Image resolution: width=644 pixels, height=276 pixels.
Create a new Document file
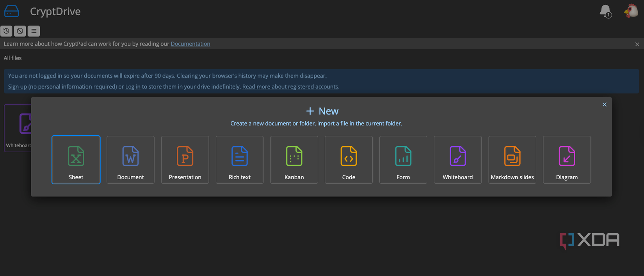click(x=130, y=160)
